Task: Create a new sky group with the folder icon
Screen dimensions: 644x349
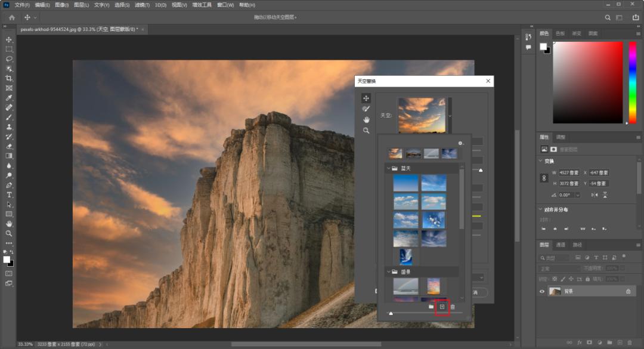Action: [x=431, y=307]
